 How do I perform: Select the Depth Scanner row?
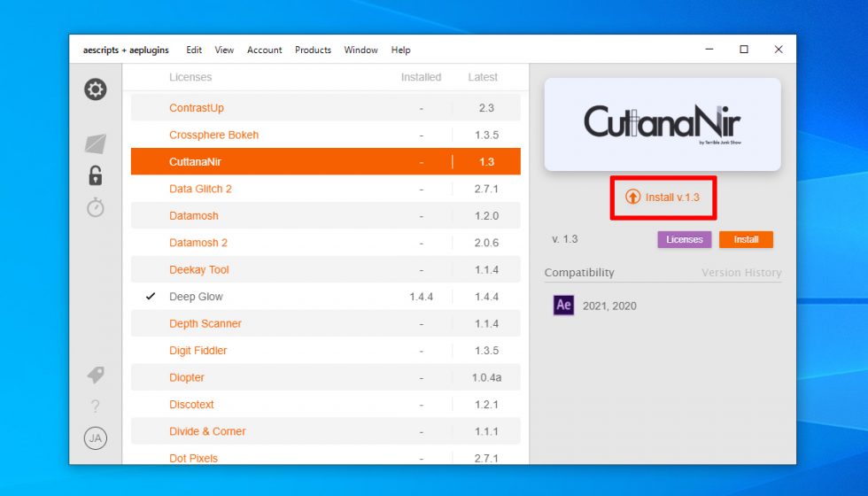[x=326, y=323]
